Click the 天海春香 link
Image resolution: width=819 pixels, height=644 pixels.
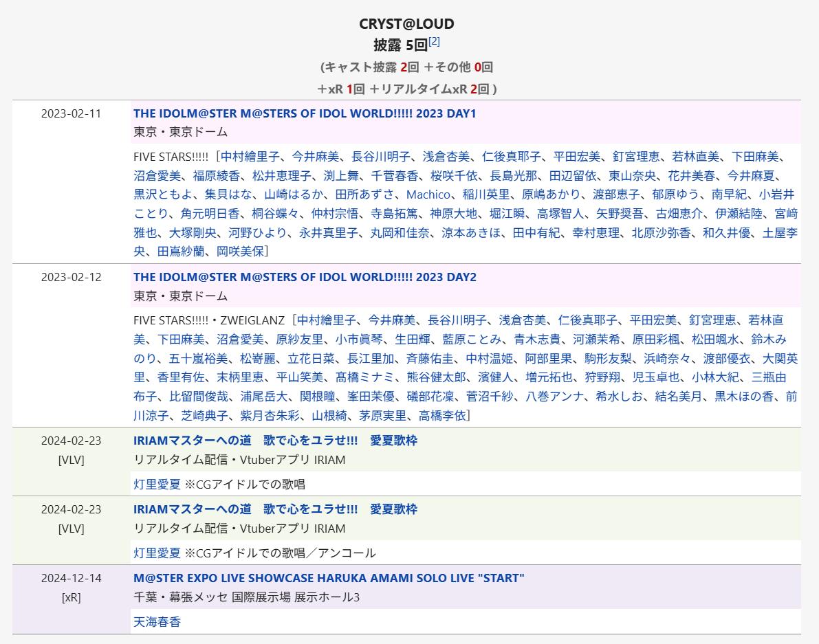coord(157,622)
